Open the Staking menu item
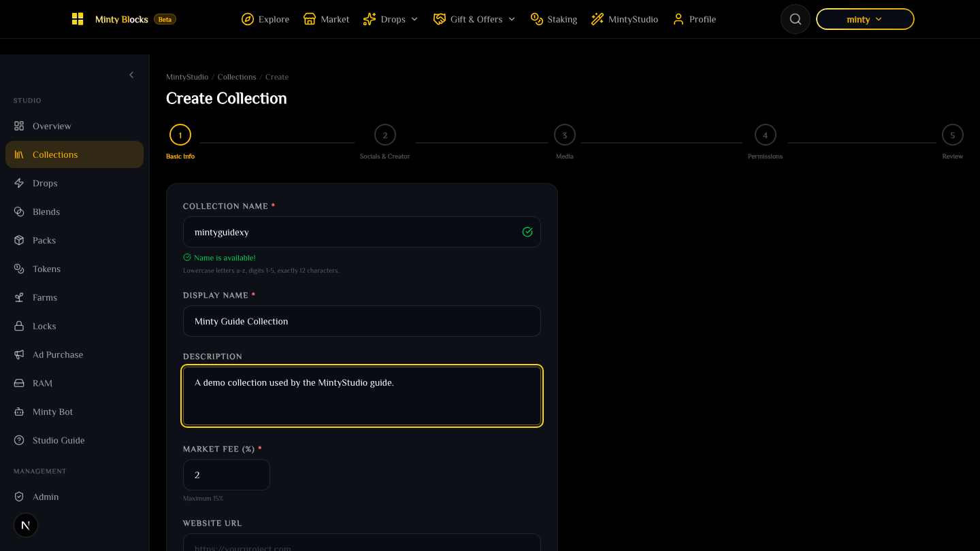 (x=554, y=19)
